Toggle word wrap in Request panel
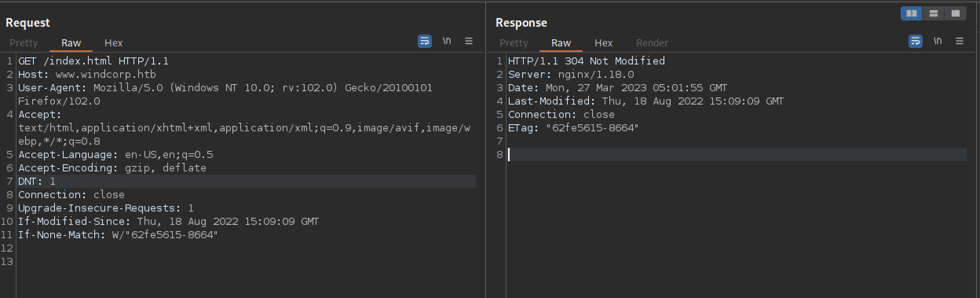Image resolution: width=980 pixels, height=298 pixels. (x=424, y=41)
